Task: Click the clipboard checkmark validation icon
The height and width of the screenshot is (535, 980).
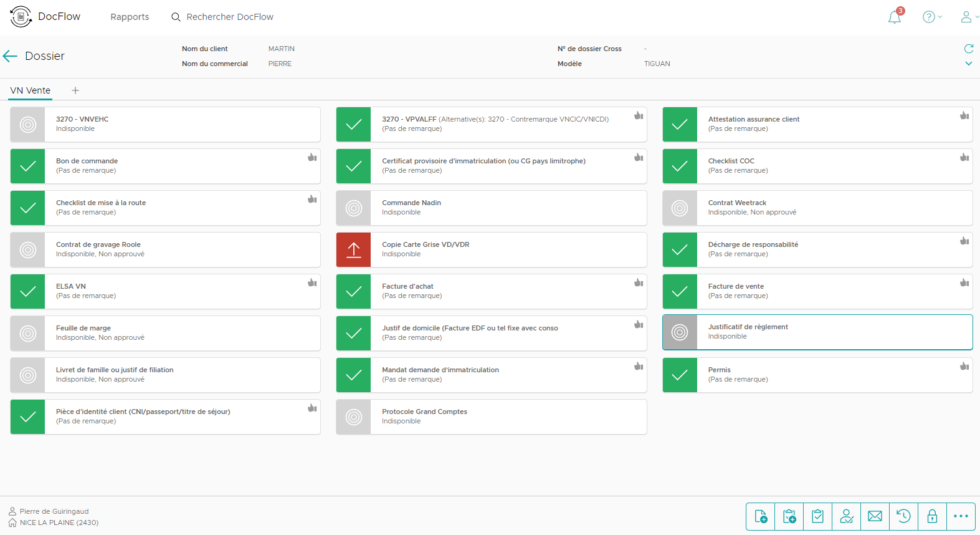Action: point(818,516)
